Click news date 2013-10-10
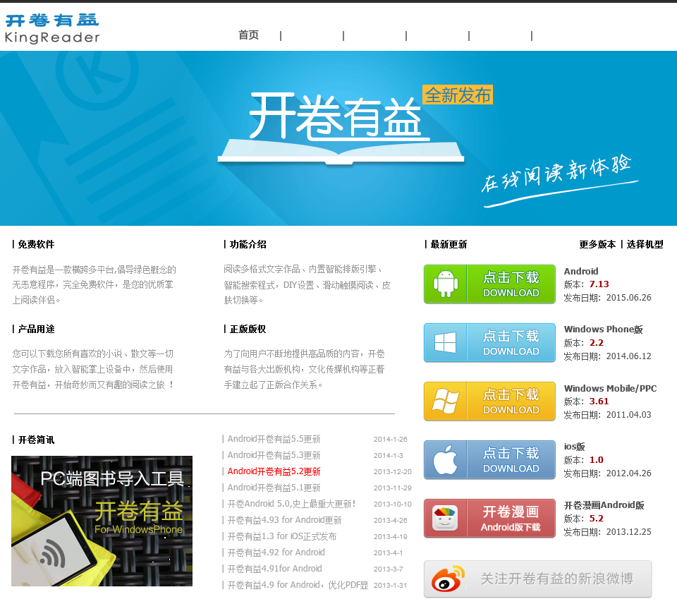Viewport: 677px width, 616px height. (x=393, y=504)
